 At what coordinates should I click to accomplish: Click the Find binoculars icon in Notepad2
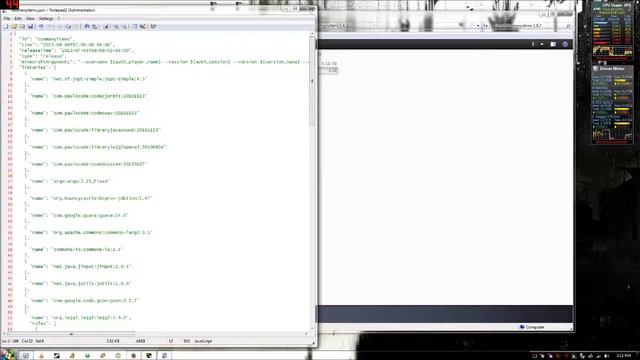(x=87, y=27)
